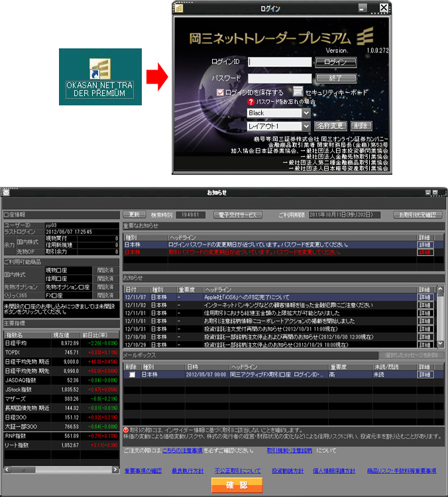The image size is (448, 497).
Task: Click the index list right scroll arrow
Action: (x=116, y=469)
